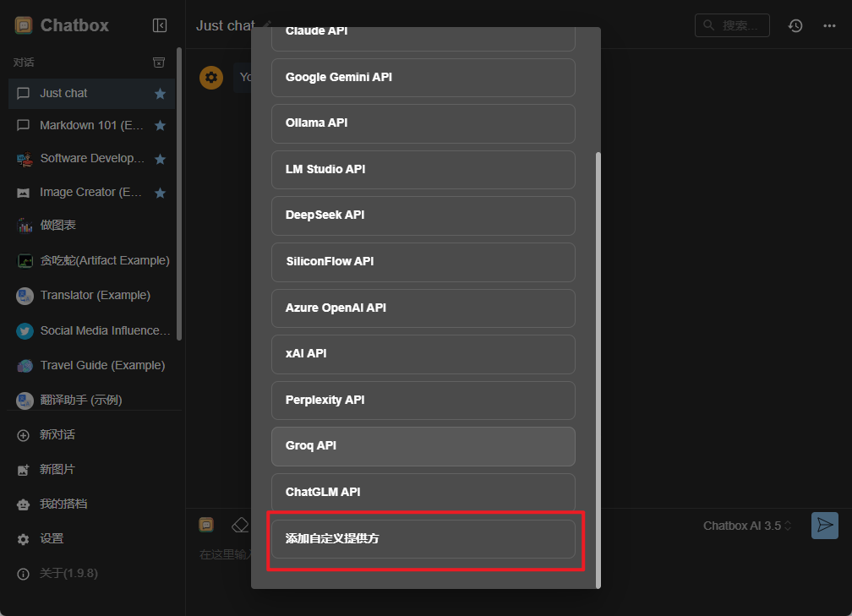Click the Translator (Example) avatar icon
The height and width of the screenshot is (616, 852).
25,296
